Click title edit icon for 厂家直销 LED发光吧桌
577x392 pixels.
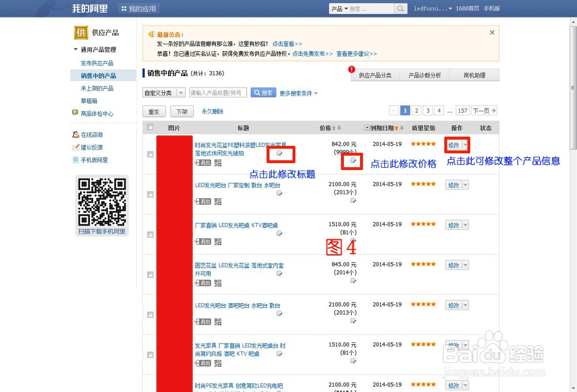[280, 233]
